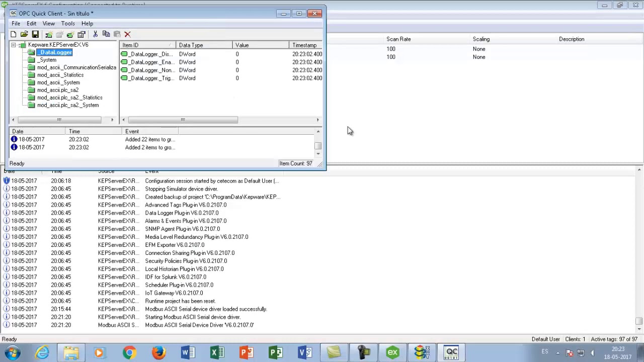The image size is (644, 362).
Task: Open Excel from the taskbar
Action: point(217,352)
